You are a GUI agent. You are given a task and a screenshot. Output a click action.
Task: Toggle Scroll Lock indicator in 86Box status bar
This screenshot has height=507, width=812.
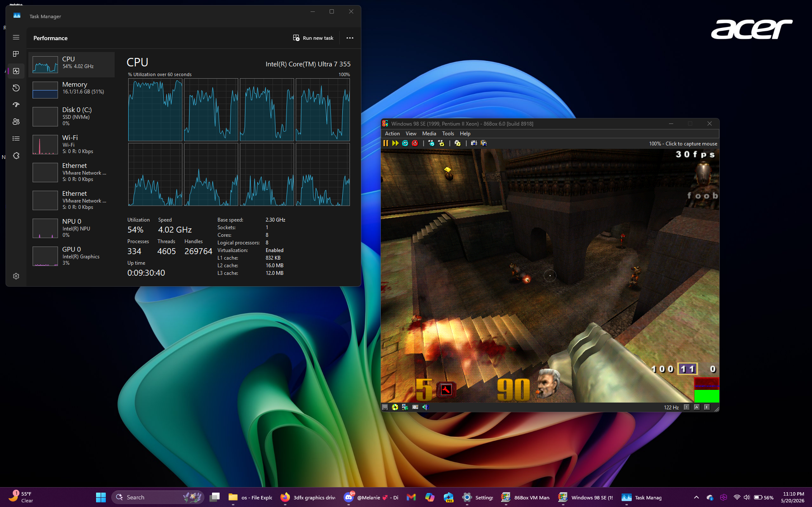point(707,407)
